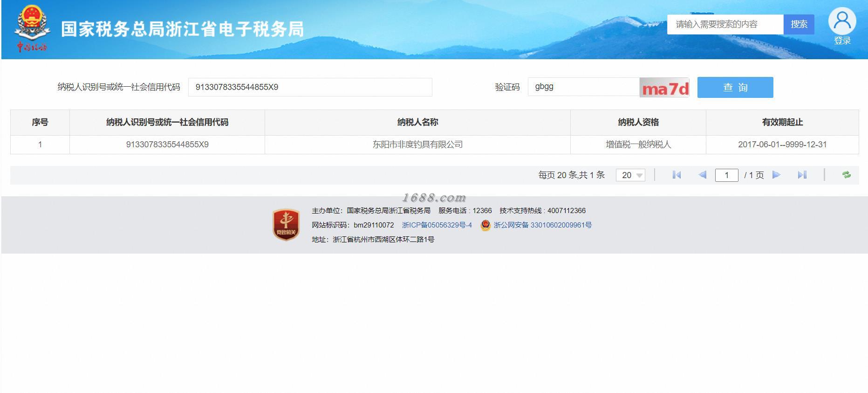Click the 每页 20 条,共 1 条 text
This screenshot has width=868, height=393.
point(572,175)
